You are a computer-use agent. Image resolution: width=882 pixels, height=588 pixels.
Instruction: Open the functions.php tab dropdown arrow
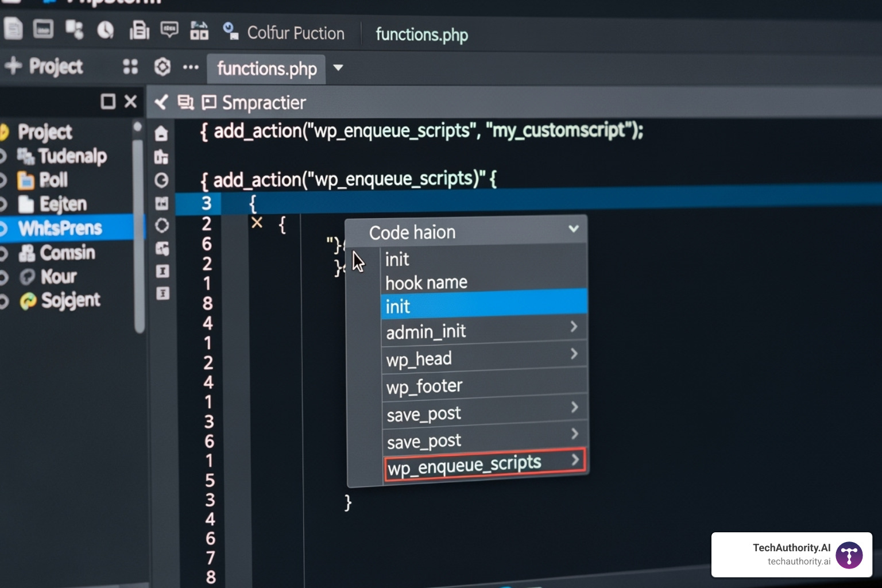(338, 68)
